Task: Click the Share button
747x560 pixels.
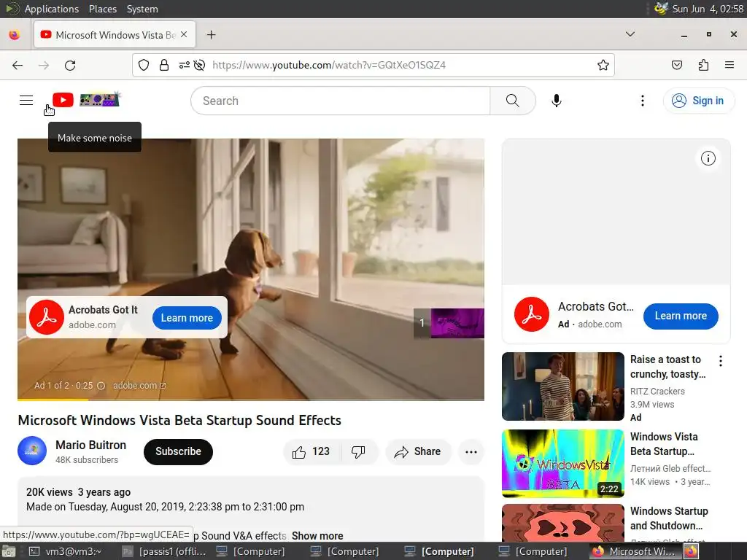Action: pos(417,452)
